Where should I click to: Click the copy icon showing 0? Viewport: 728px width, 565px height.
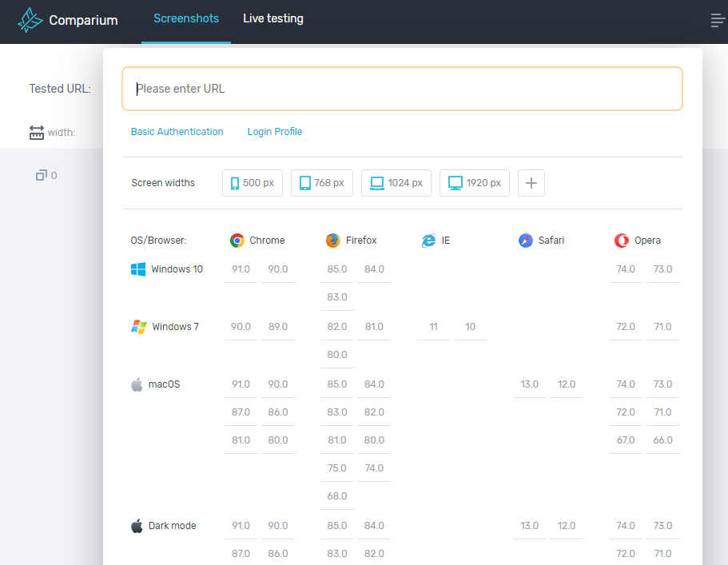click(x=42, y=175)
